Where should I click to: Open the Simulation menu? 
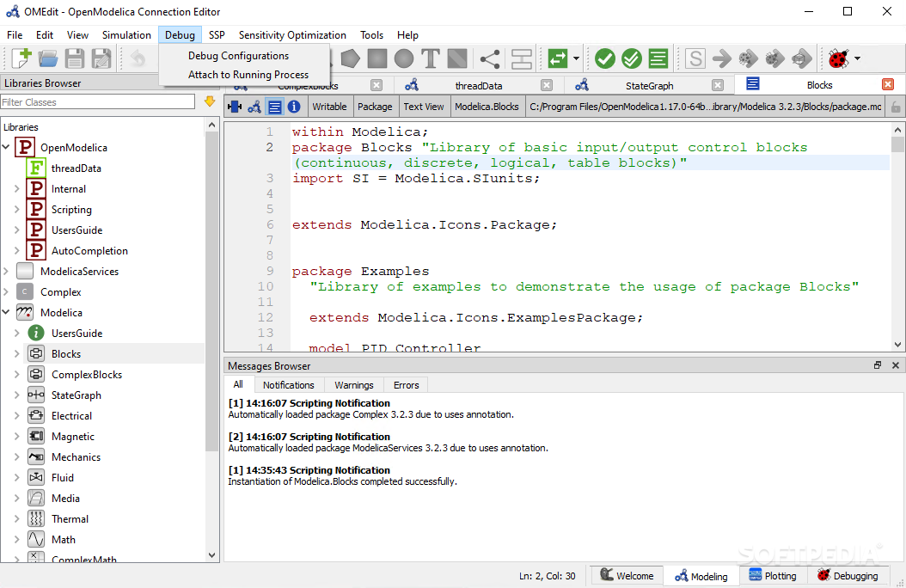126,34
